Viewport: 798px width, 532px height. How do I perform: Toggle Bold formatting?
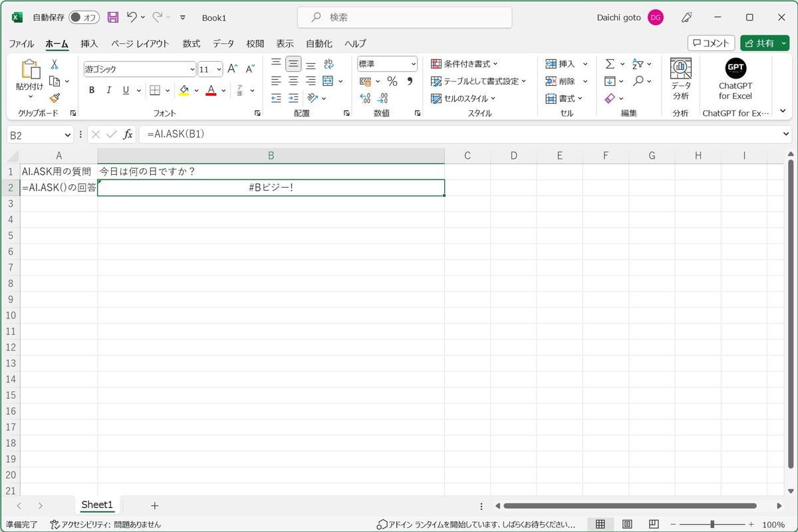click(92, 90)
